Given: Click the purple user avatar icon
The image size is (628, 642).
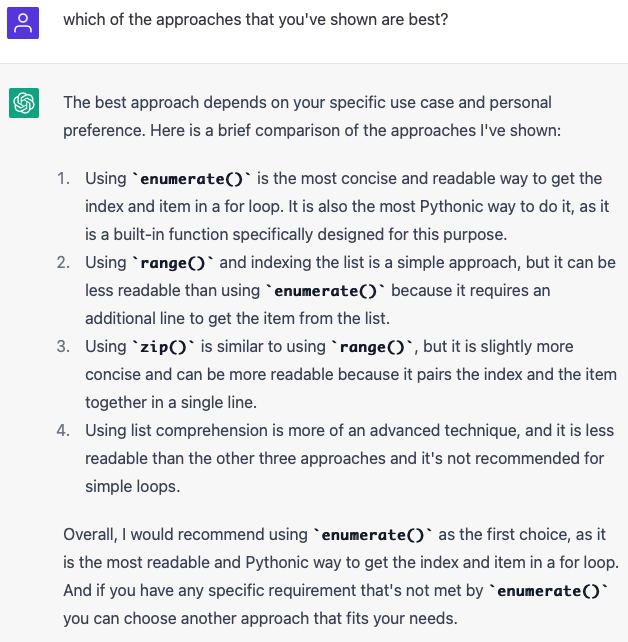Looking at the screenshot, I should [x=23, y=23].
